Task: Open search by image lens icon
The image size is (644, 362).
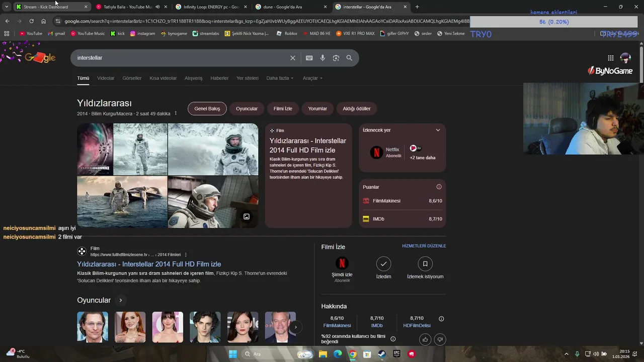Action: [x=336, y=58]
